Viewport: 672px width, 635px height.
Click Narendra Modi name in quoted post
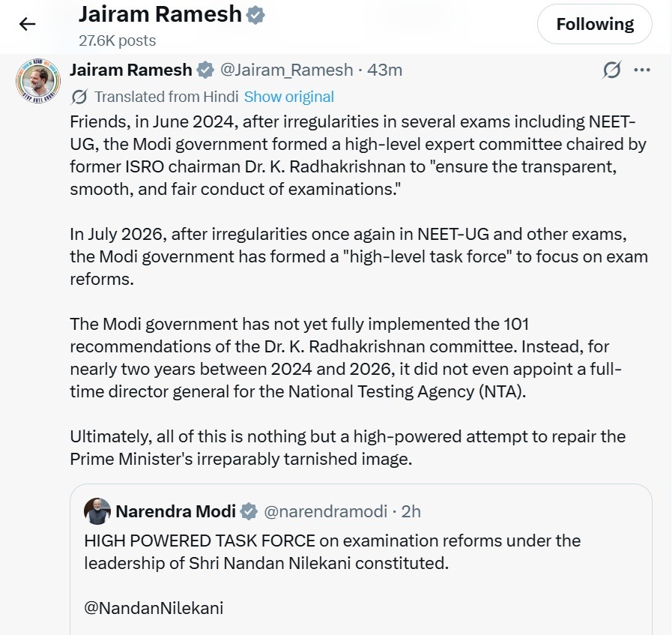click(x=176, y=511)
